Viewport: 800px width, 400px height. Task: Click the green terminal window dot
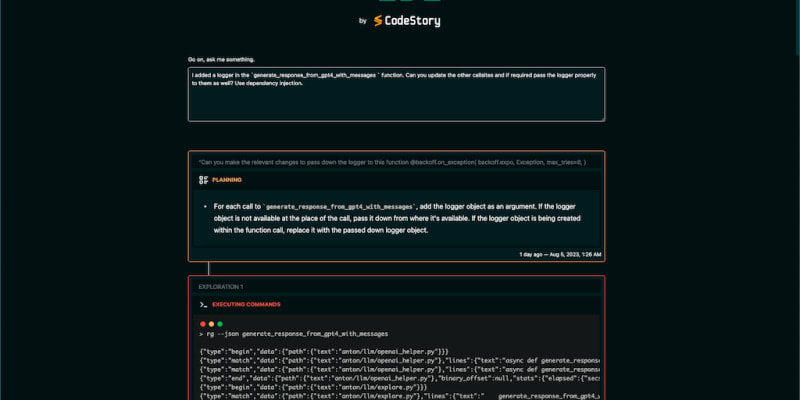click(x=223, y=324)
